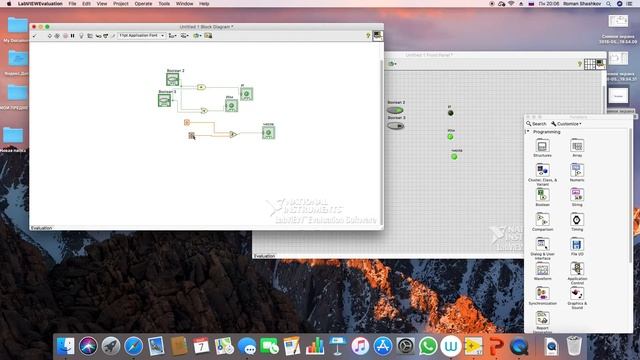Screen dimensions: 640x360
Task: Select the OR gate node in Block Diagram
Action: (x=204, y=110)
